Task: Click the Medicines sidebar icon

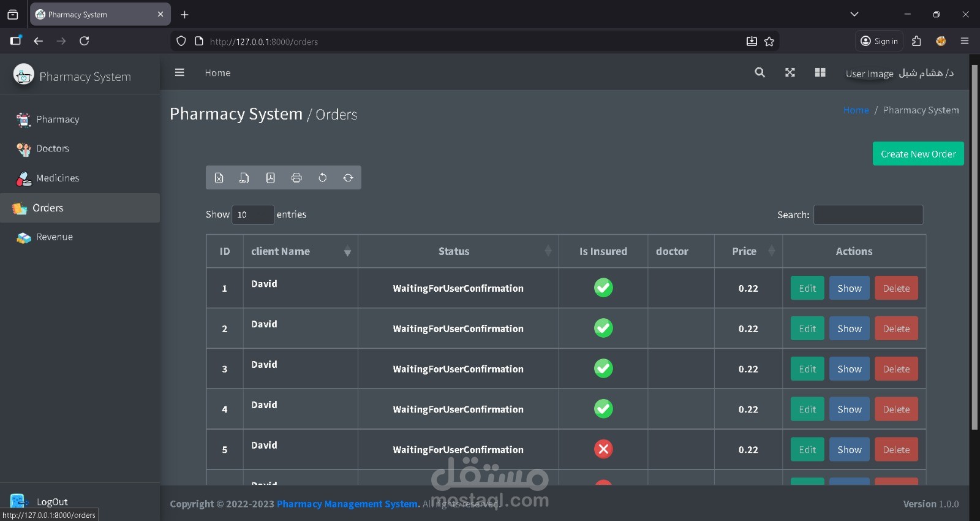Action: point(23,178)
